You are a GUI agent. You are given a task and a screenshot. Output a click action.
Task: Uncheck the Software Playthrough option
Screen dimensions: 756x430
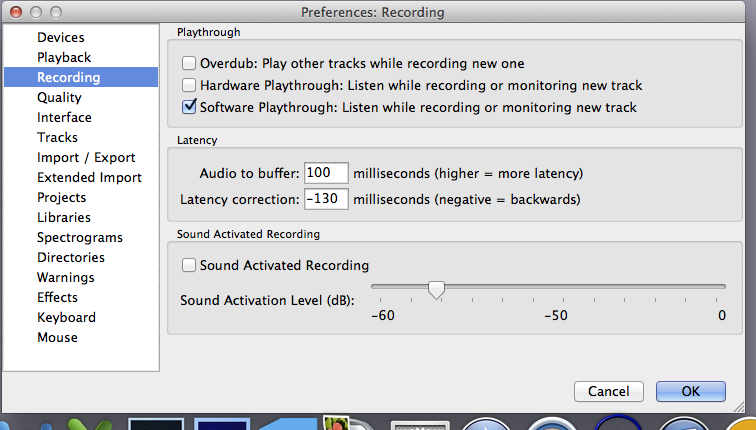[x=189, y=107]
